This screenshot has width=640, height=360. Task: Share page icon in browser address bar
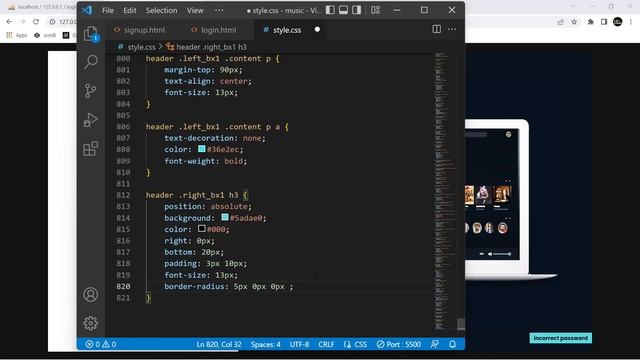[560, 22]
